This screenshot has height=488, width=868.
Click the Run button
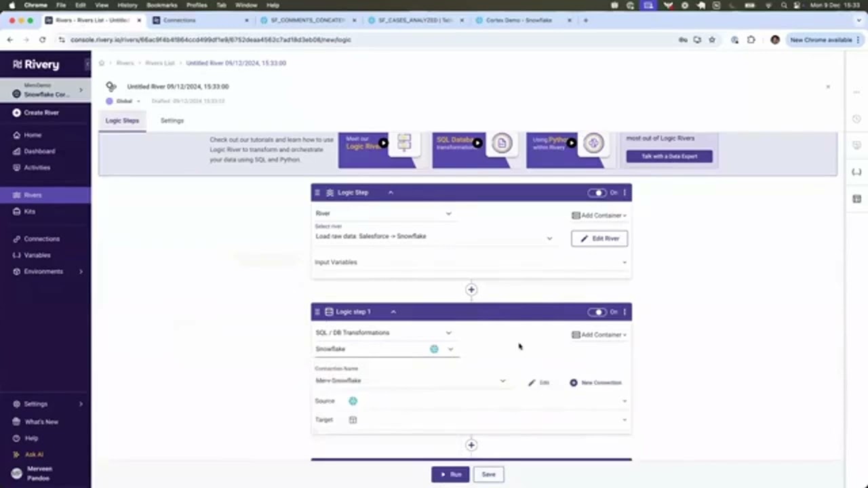(x=450, y=474)
